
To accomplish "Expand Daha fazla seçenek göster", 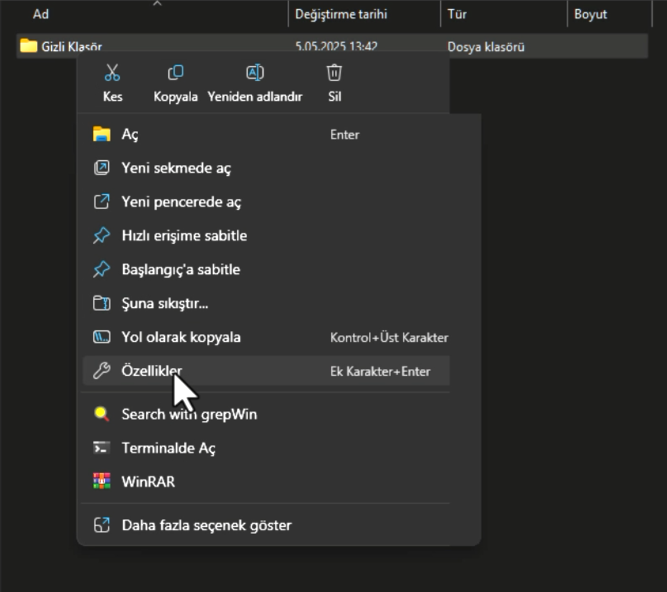I will point(206,525).
